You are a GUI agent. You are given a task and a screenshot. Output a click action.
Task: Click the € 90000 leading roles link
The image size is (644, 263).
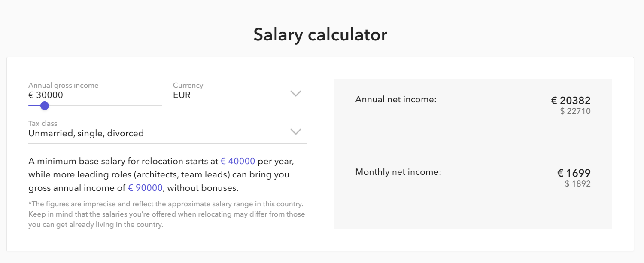(146, 188)
